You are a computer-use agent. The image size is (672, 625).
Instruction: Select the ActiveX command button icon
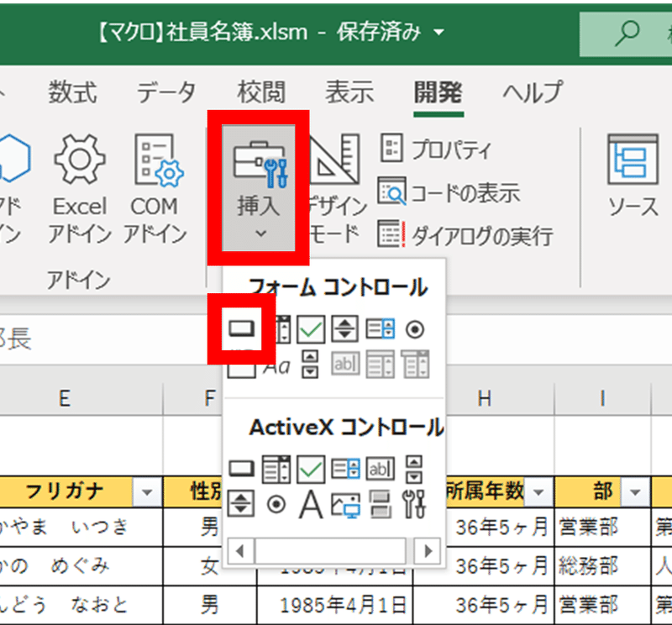point(242,469)
